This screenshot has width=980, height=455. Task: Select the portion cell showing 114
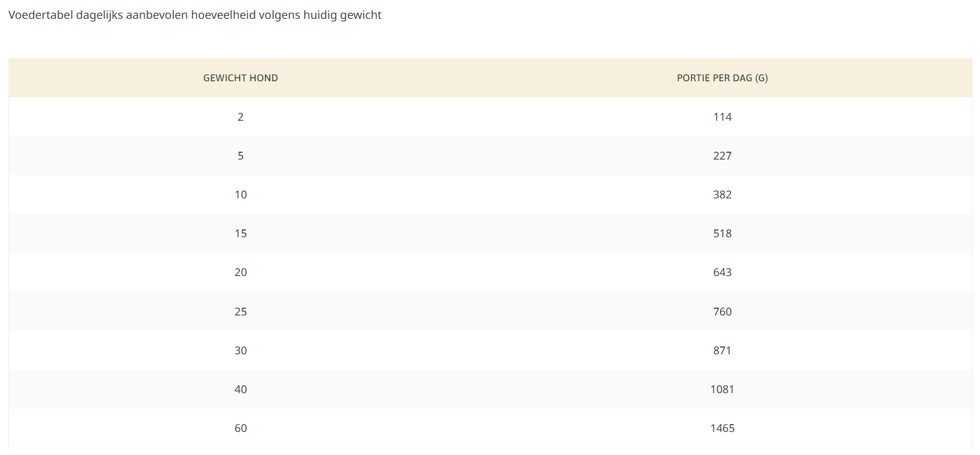click(722, 117)
